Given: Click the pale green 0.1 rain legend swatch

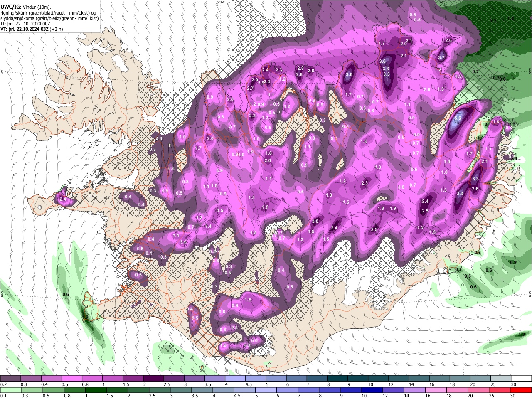Looking at the screenshot, I should (x=10, y=390).
